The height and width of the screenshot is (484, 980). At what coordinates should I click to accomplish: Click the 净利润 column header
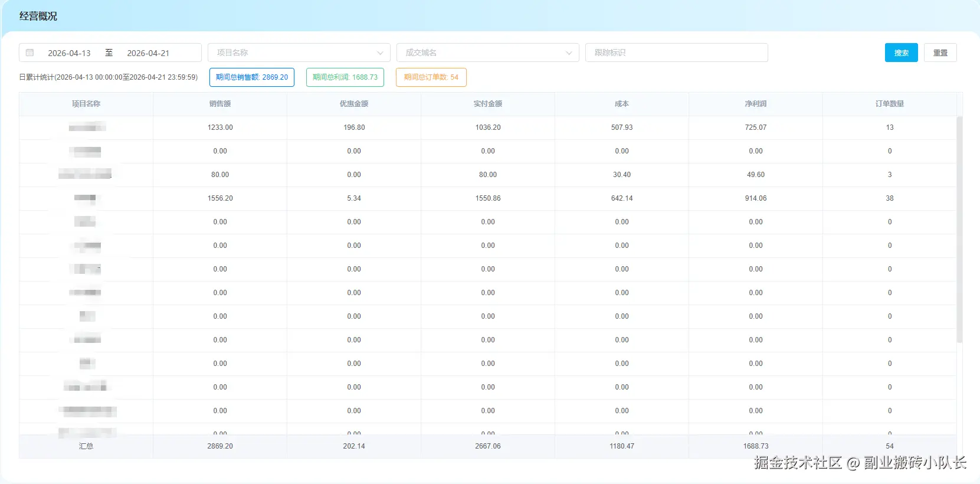tap(756, 104)
